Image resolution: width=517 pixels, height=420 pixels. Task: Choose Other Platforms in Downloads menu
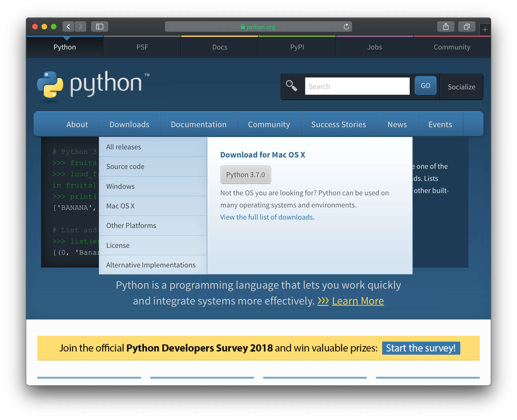[153, 225]
